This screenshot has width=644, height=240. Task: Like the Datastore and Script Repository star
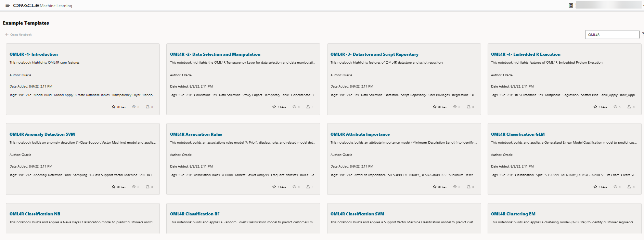435,107
